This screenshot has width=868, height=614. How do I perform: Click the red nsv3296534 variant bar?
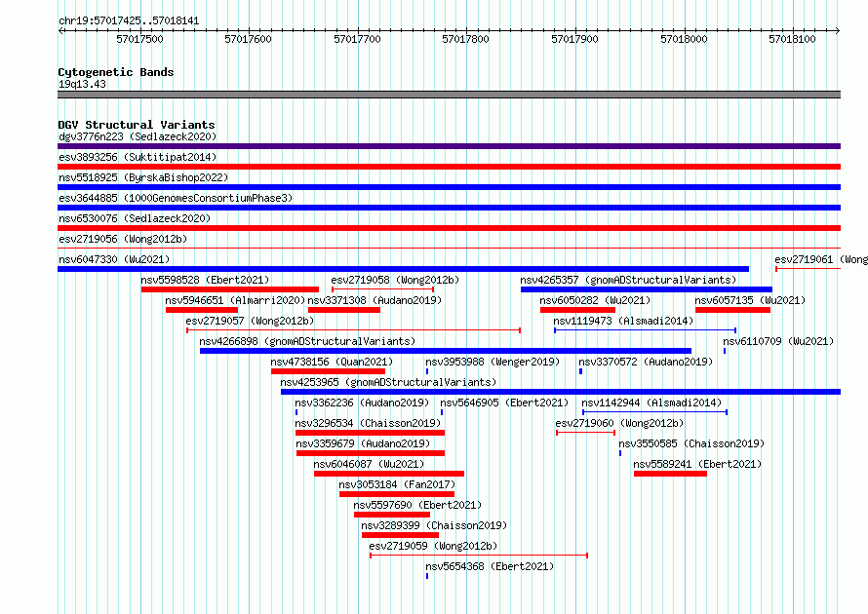(370, 433)
